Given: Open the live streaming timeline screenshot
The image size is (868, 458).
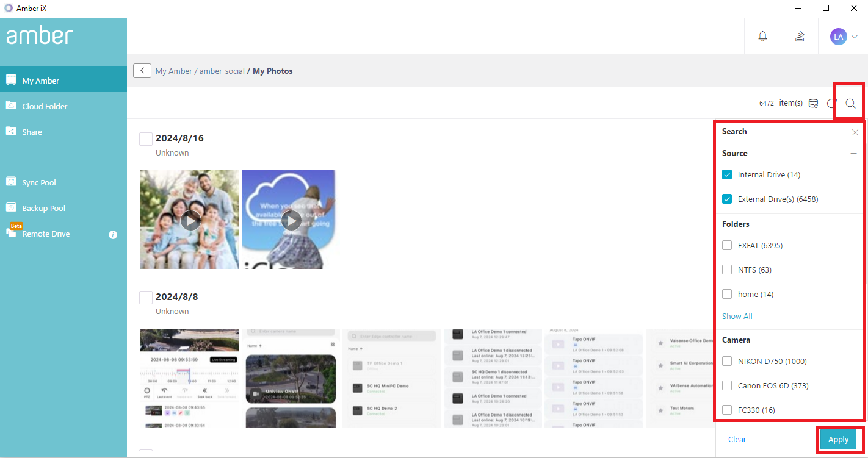Looking at the screenshot, I should click(190, 378).
